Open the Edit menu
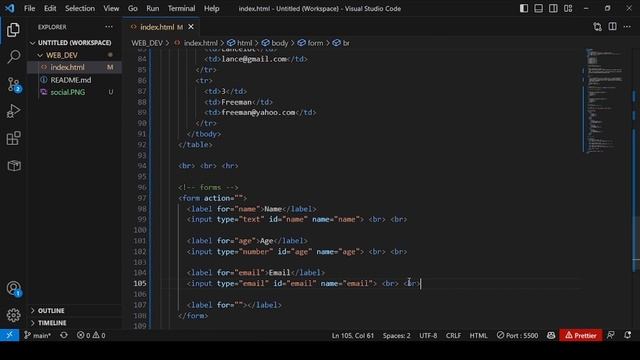 click(50, 8)
